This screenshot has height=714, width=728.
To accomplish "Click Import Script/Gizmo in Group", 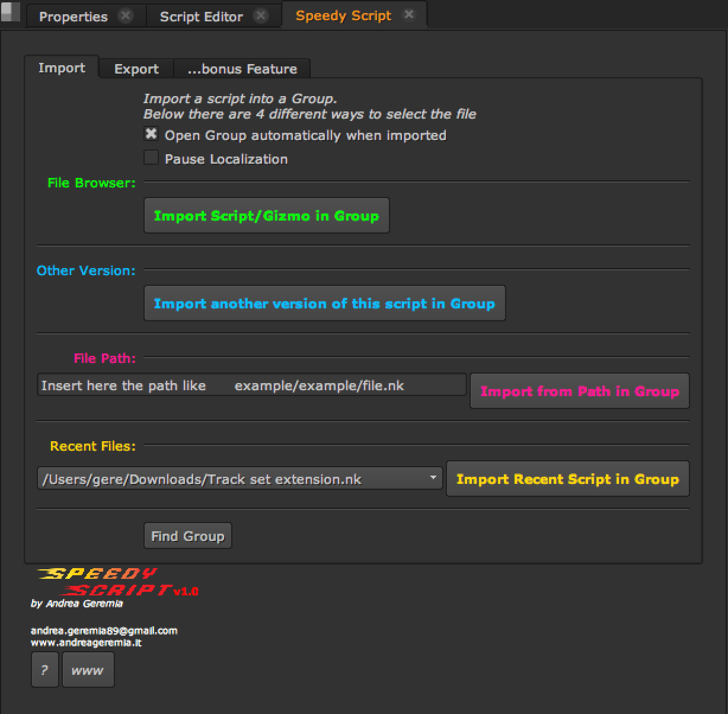I will coord(266,215).
